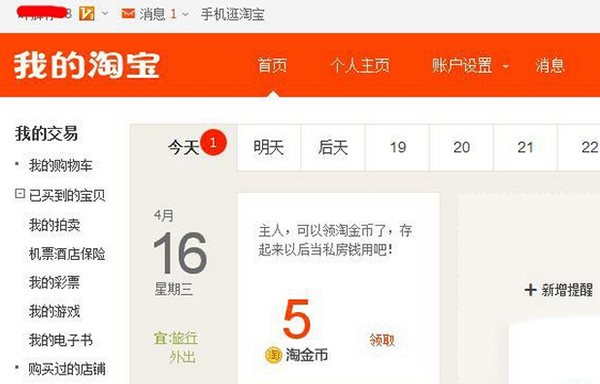Click the 消息 1 link in top bar
Screen dimensions: 600x384
158,15
